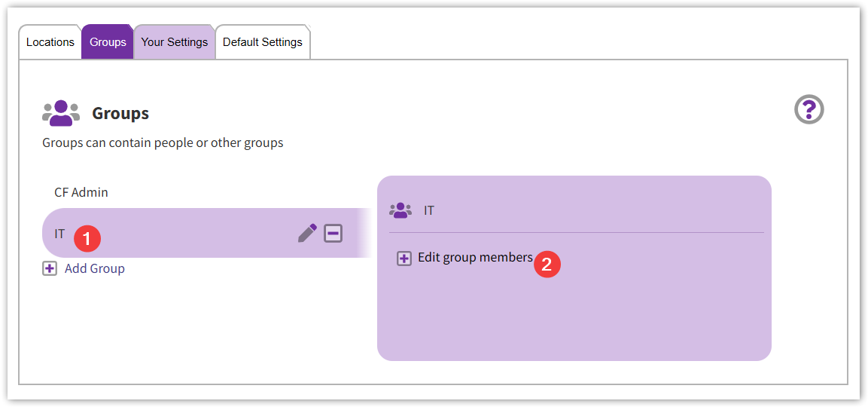This screenshot has width=868, height=407.
Task: Click the minus icon to remove IT group
Action: (333, 233)
